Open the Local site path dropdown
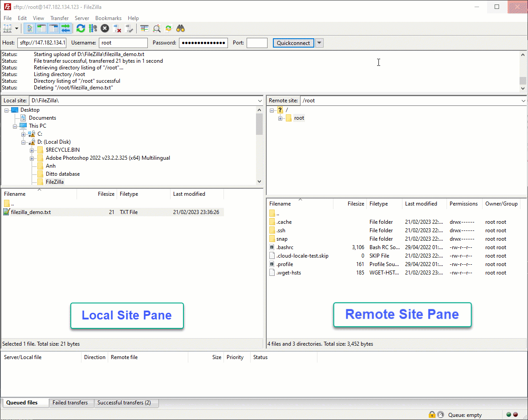Image resolution: width=528 pixels, height=420 pixels. [x=260, y=101]
